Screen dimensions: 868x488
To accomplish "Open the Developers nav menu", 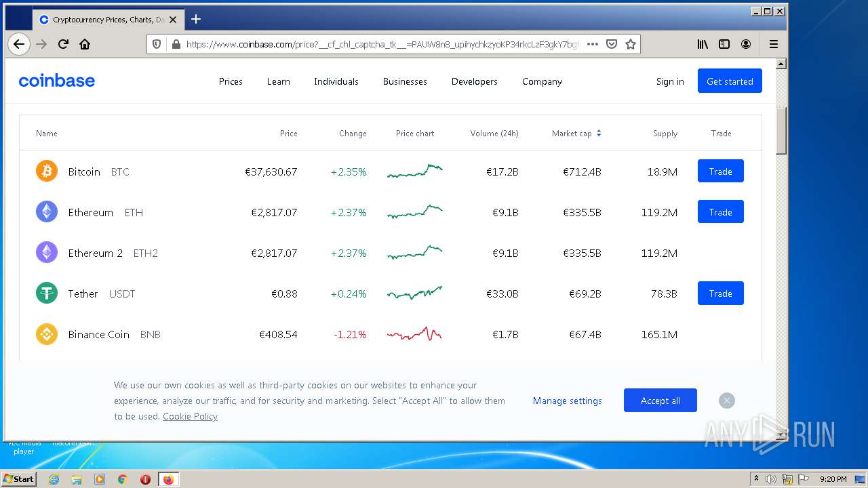I will (475, 81).
